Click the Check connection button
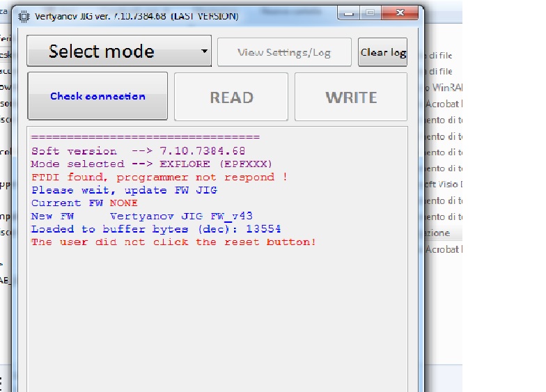 click(97, 96)
